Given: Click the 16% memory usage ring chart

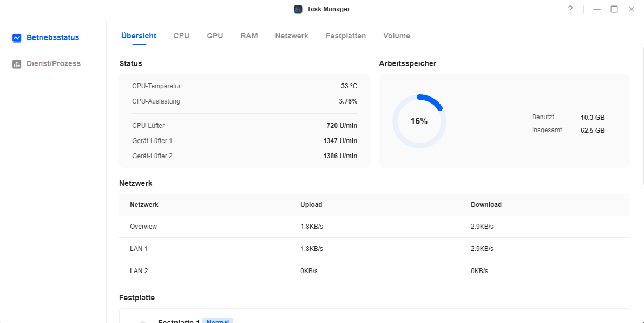Looking at the screenshot, I should click(419, 121).
